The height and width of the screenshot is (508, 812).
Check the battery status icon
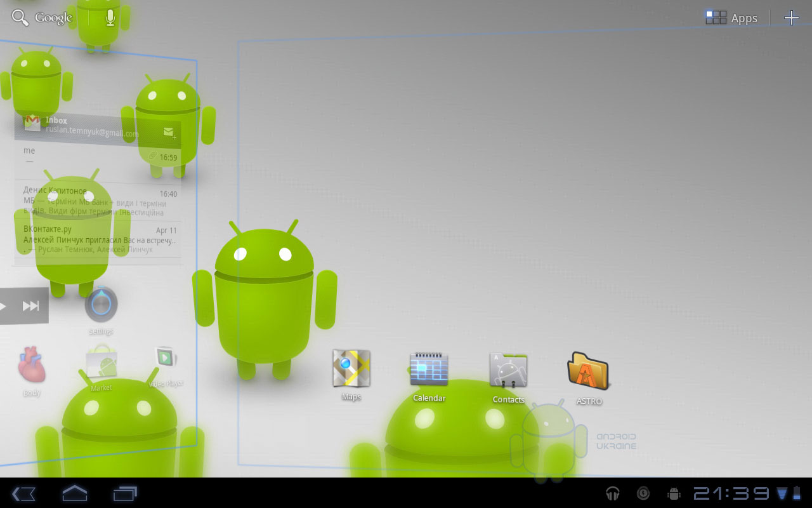tap(797, 493)
